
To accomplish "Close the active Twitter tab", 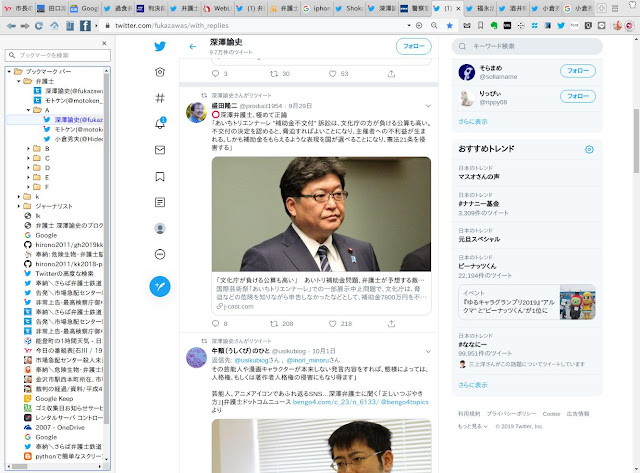I will click(x=458, y=8).
